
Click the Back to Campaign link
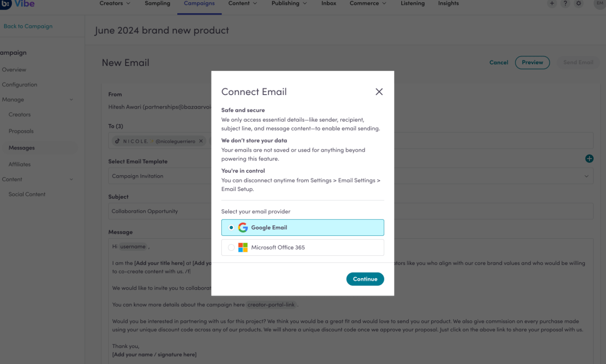pyautogui.click(x=28, y=26)
